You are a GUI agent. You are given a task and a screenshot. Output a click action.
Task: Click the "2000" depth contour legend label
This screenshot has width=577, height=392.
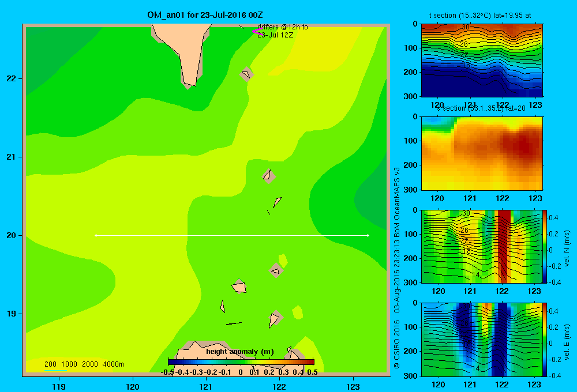pyautogui.click(x=90, y=364)
